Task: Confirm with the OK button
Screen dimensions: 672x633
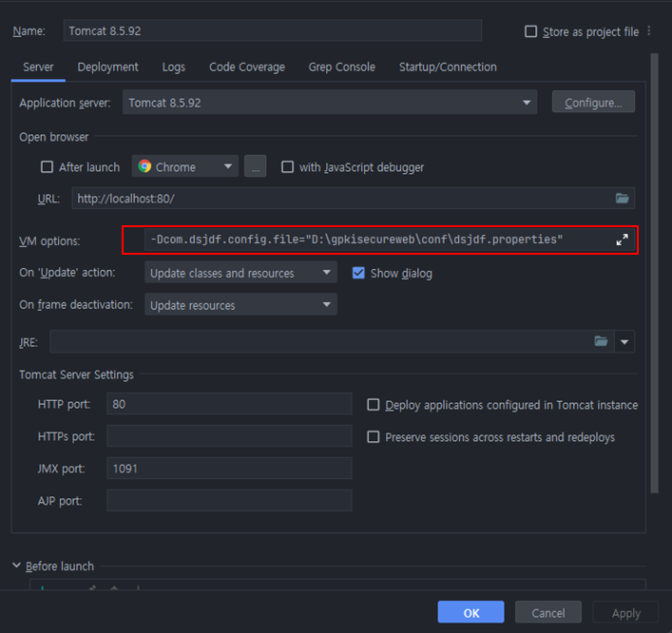Action: point(470,612)
